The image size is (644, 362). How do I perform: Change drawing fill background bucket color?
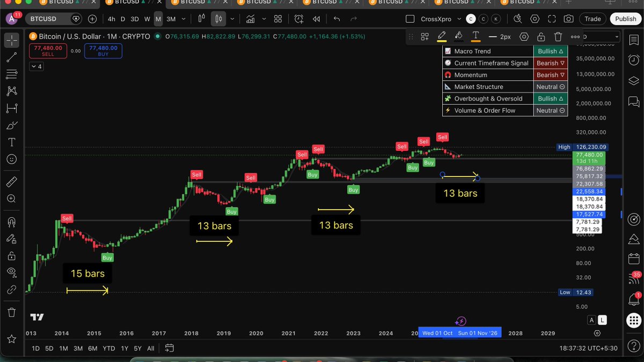click(x=458, y=37)
